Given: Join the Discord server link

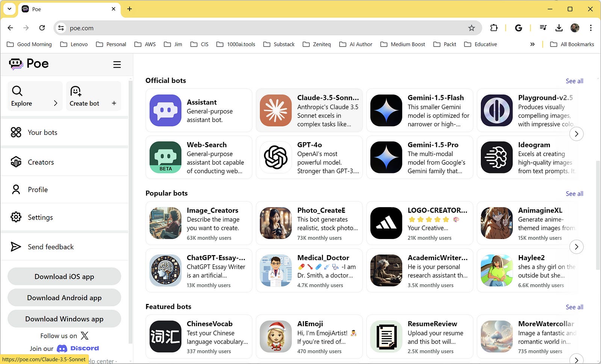Looking at the screenshot, I should pyautogui.click(x=78, y=348).
